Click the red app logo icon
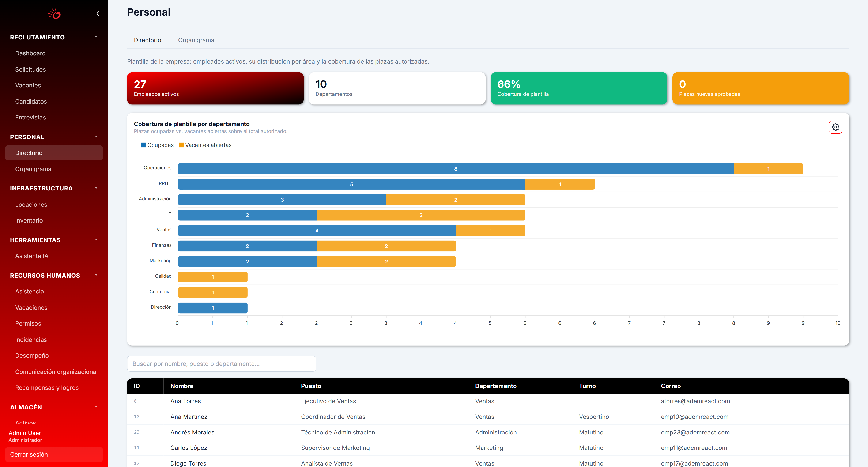The width and height of the screenshot is (868, 467). click(54, 14)
